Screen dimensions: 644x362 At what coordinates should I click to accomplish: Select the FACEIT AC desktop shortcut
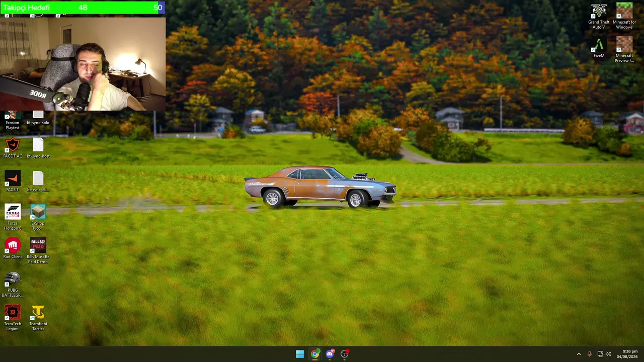(x=13, y=149)
